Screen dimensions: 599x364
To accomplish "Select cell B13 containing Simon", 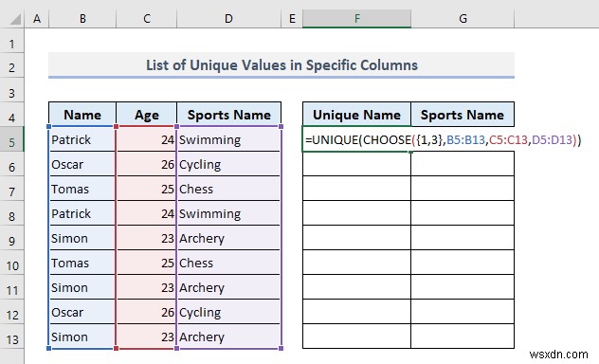I will [x=82, y=337].
